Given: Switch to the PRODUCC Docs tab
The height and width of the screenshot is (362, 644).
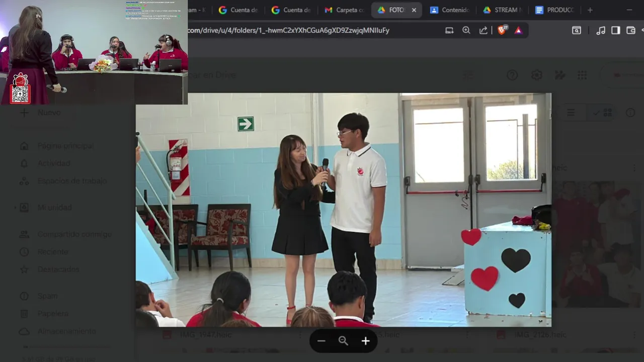Looking at the screenshot, I should (x=554, y=10).
